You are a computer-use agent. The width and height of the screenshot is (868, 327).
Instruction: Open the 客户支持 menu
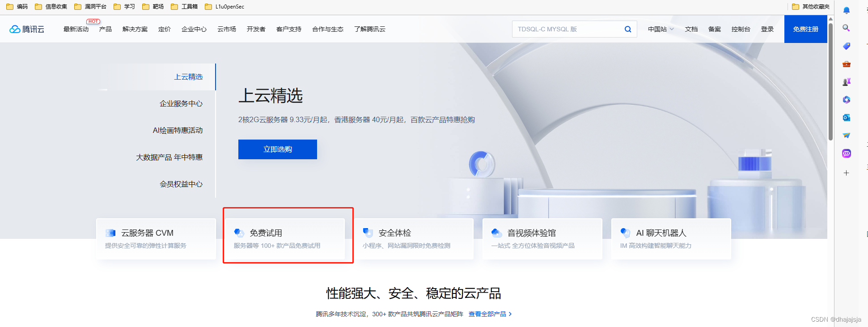289,29
